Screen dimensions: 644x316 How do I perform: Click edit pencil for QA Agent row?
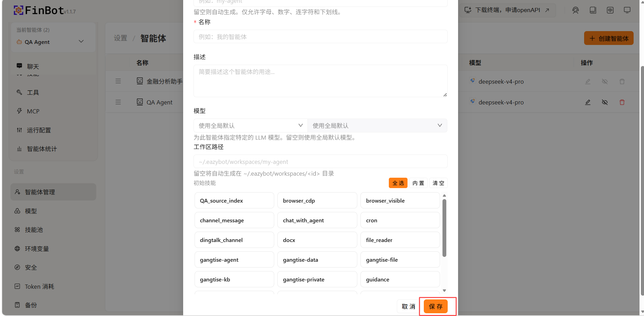pyautogui.click(x=588, y=102)
